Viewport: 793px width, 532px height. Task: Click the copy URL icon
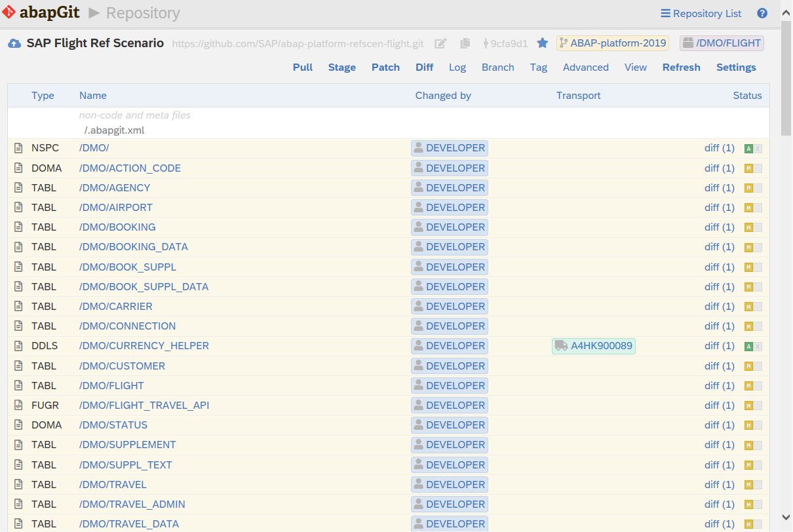point(465,43)
